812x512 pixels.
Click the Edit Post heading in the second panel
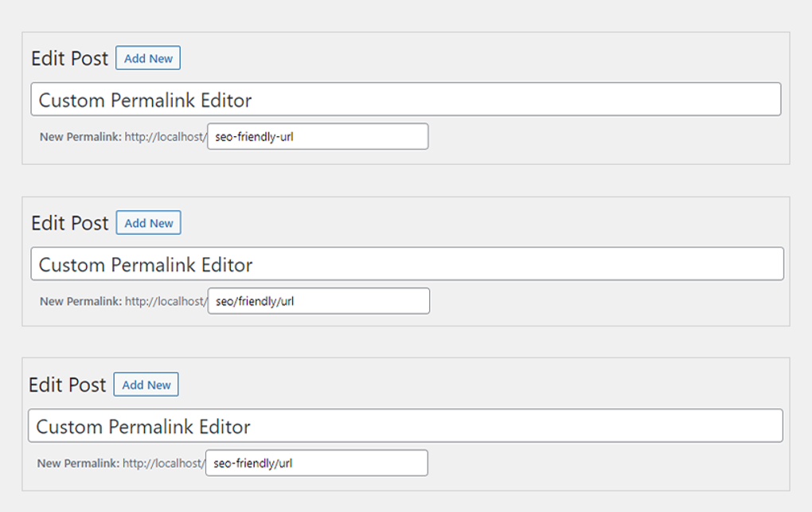click(69, 223)
